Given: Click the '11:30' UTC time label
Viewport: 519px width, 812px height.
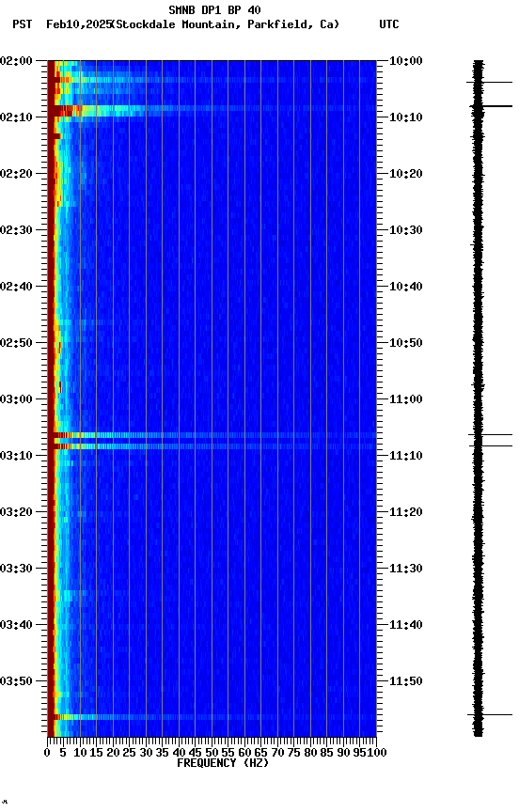Looking at the screenshot, I should pos(405,569).
